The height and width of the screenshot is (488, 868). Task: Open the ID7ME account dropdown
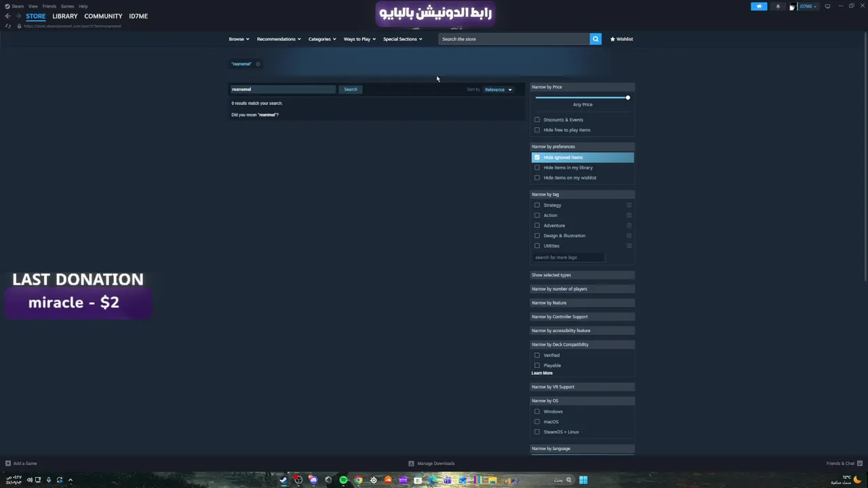(808, 6)
